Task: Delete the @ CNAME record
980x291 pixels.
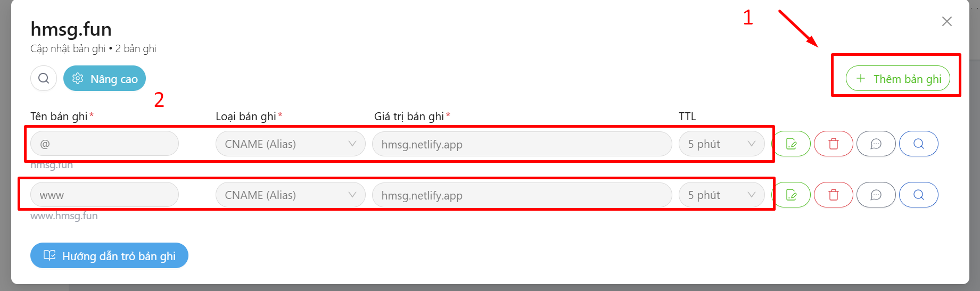Action: point(834,144)
